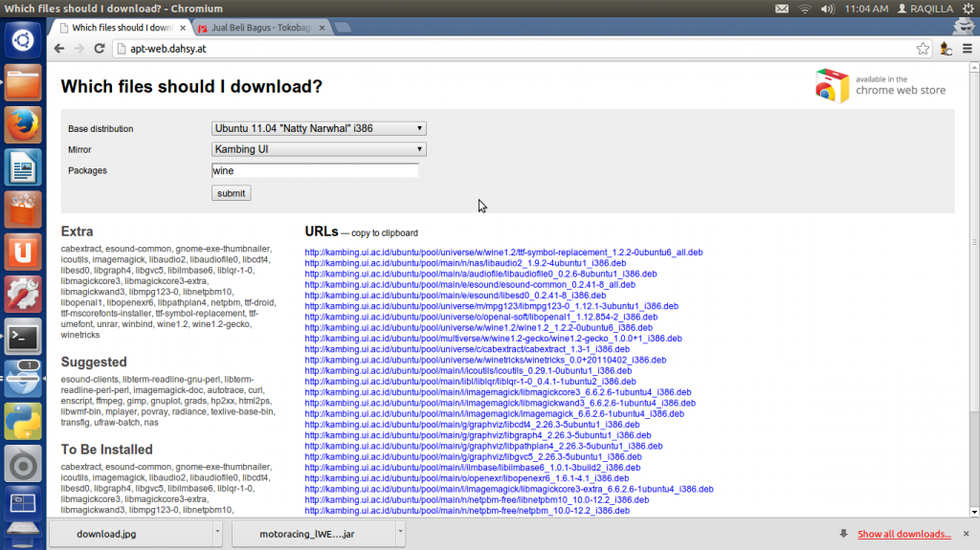The image size is (980, 550).
Task: Expand motoracing jar download options arrow
Action: tap(400, 533)
